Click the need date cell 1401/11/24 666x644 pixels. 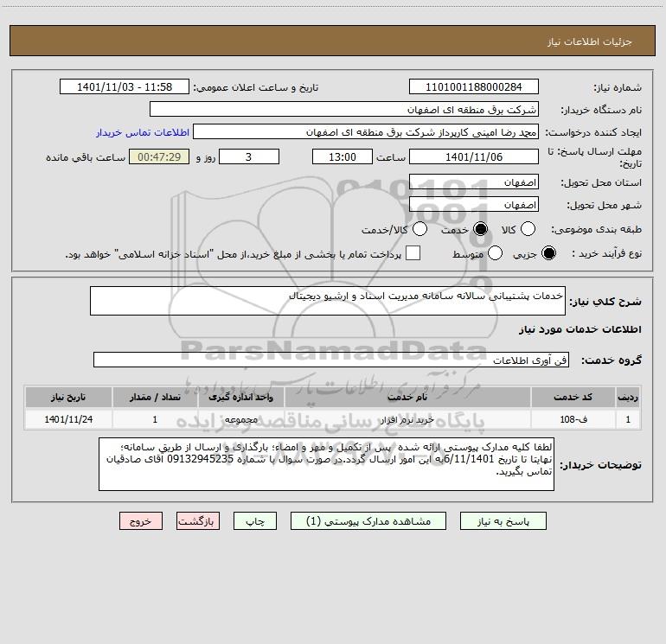(x=68, y=419)
